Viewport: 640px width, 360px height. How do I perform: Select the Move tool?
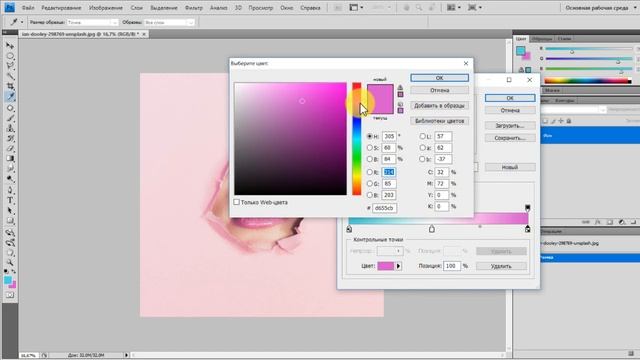pyautogui.click(x=10, y=46)
